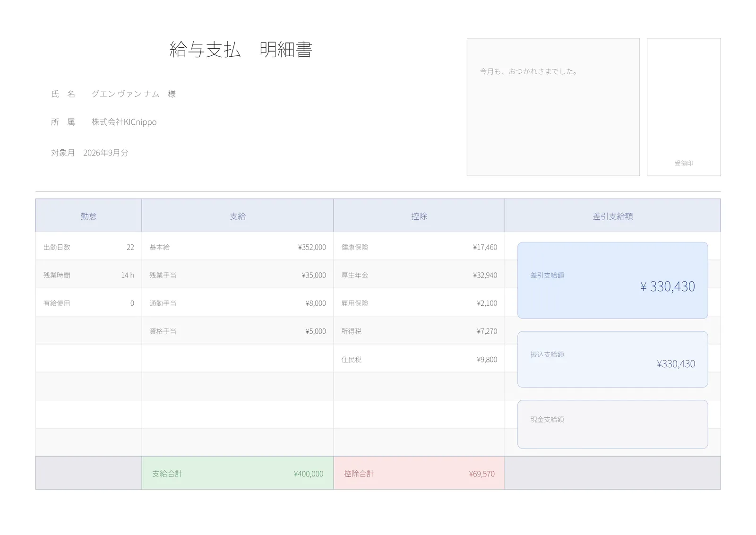Click the 出勤日数 value 22
The image size is (756, 535).
click(130, 247)
